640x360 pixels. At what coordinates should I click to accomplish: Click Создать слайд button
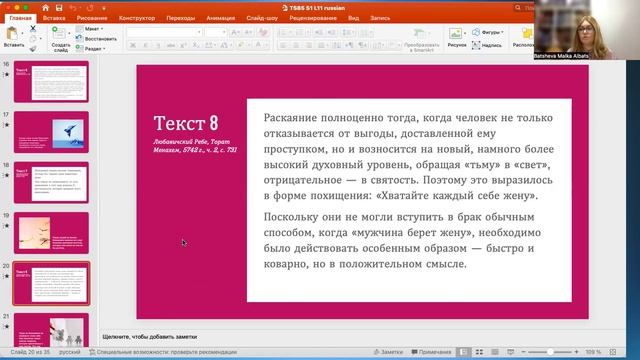[x=60, y=39]
